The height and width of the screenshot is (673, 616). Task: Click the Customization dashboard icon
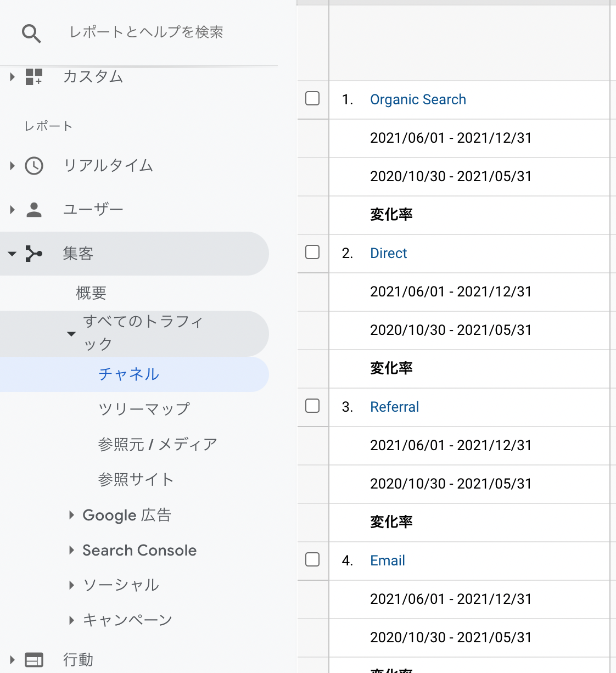34,77
